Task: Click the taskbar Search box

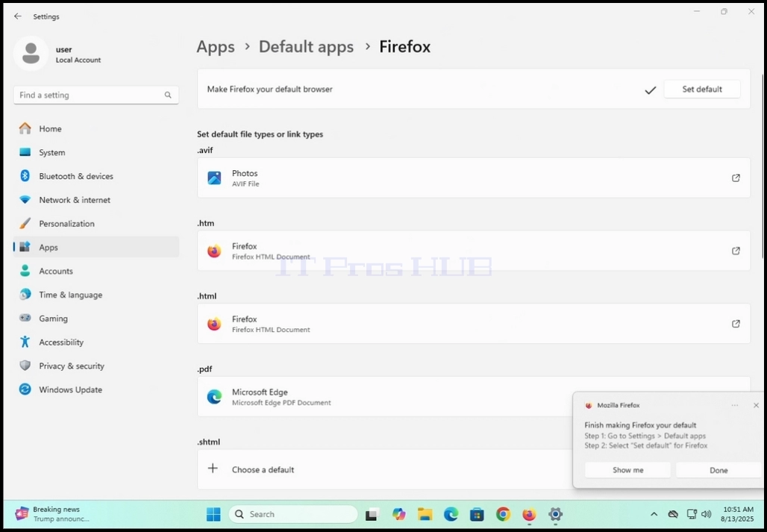Action: coord(293,514)
